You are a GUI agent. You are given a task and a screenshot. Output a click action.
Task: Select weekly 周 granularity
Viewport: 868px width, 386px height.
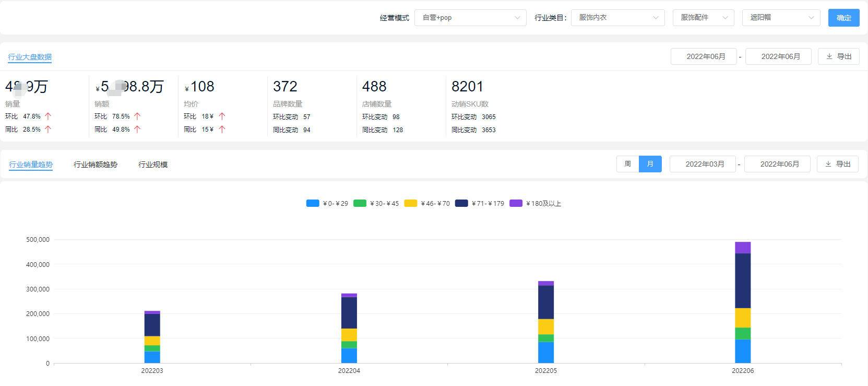[x=627, y=164]
